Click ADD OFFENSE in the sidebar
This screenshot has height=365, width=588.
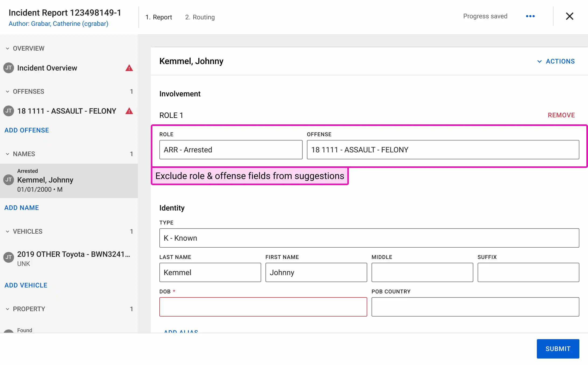click(x=26, y=130)
